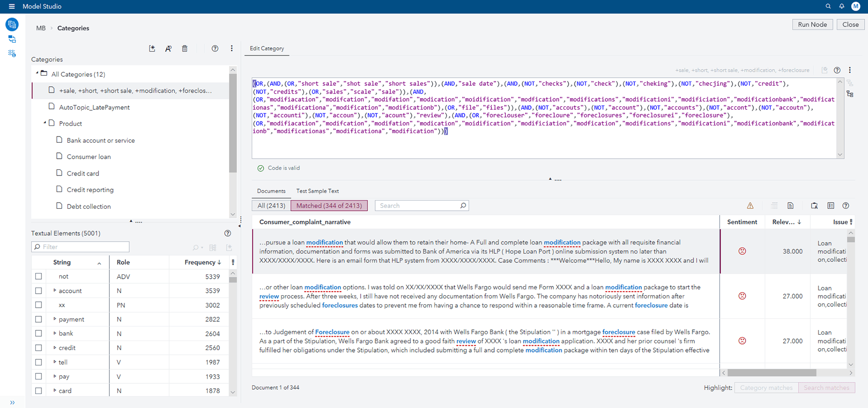Toggle Category matches highlight
The height and width of the screenshot is (408, 868).
coord(766,388)
